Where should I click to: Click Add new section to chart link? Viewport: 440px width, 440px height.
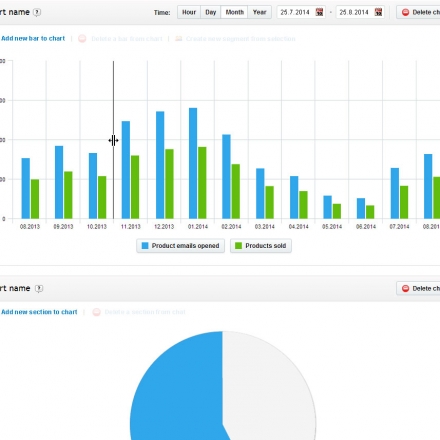click(x=39, y=312)
